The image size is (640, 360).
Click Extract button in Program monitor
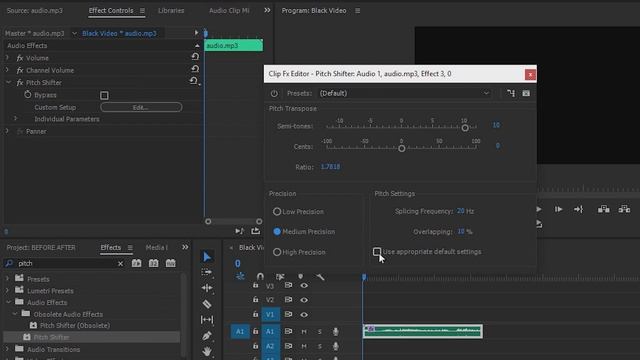[x=624, y=209]
